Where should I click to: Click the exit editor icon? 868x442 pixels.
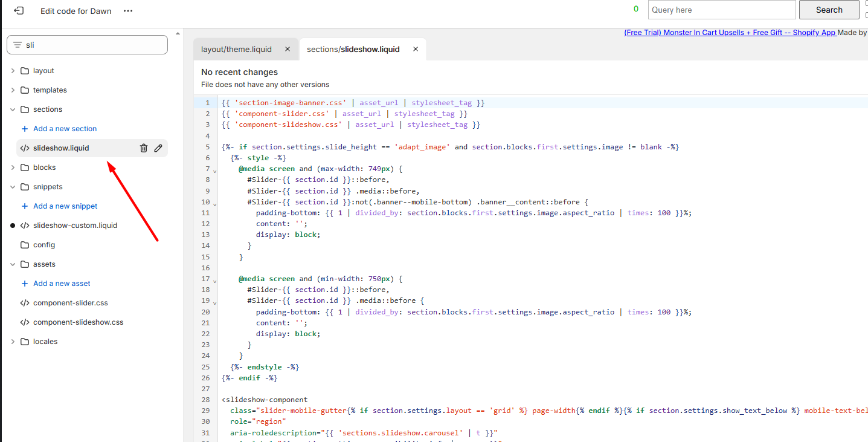(x=19, y=11)
